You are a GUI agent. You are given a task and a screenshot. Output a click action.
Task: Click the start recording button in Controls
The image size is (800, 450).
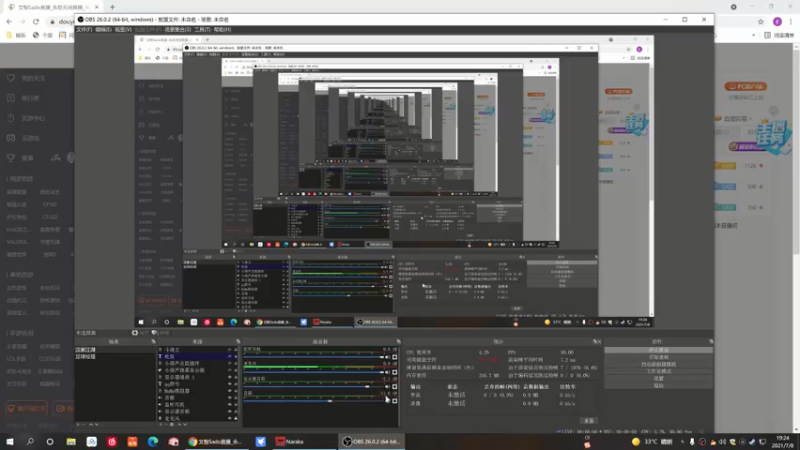[658, 357]
